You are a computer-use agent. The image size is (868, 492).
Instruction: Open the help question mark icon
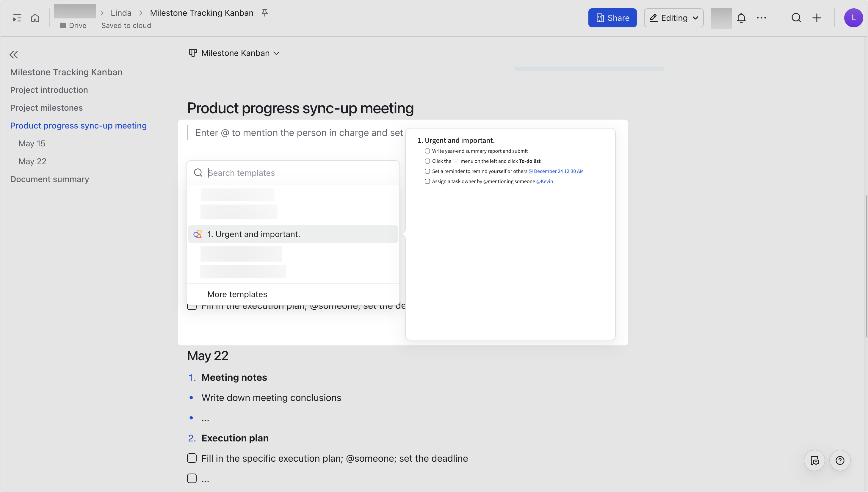[x=840, y=460]
